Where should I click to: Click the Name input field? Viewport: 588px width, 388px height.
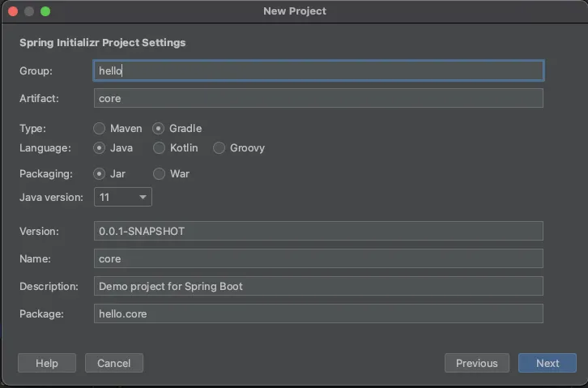tap(318, 258)
